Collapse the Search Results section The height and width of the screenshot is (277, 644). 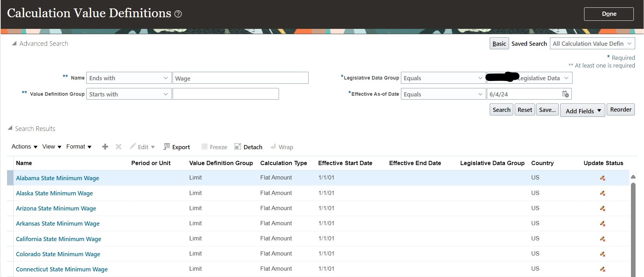(10, 128)
